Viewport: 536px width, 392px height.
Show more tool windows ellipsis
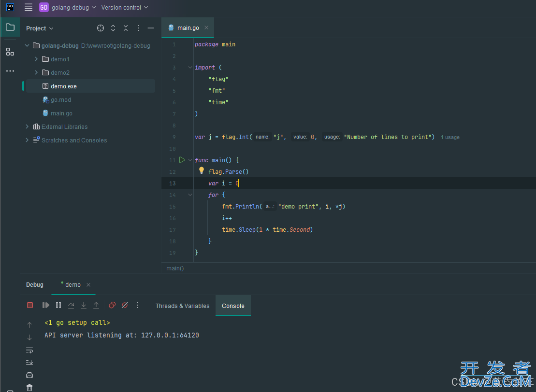coord(10,71)
